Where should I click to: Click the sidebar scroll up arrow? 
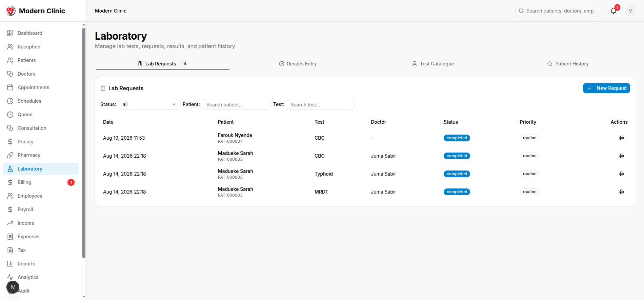84,25
